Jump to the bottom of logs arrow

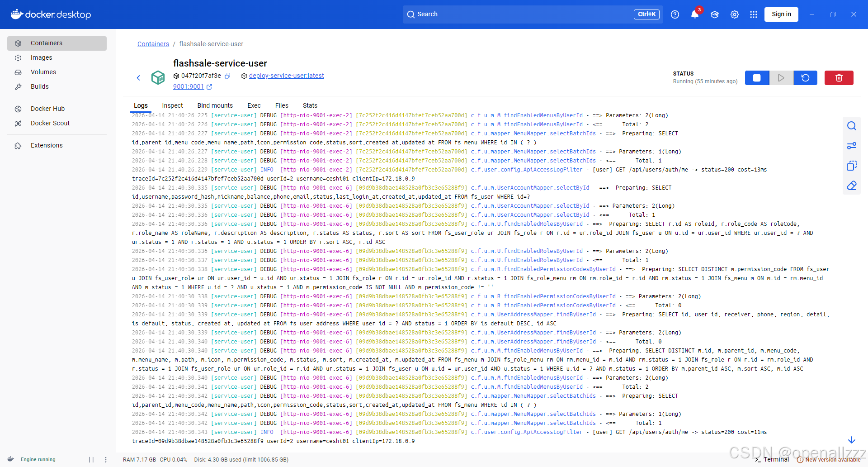click(852, 440)
